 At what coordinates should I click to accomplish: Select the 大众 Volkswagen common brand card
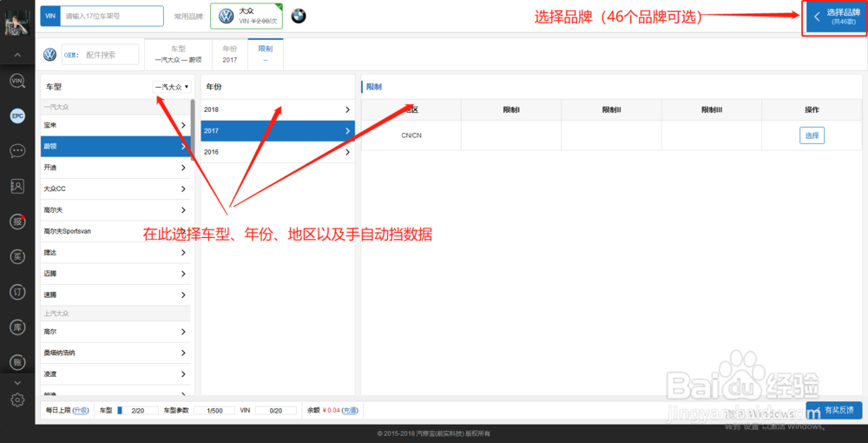click(x=247, y=16)
